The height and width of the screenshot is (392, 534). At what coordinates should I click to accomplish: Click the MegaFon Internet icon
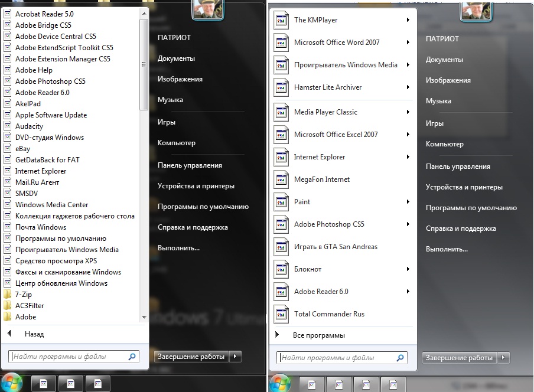[281, 179]
